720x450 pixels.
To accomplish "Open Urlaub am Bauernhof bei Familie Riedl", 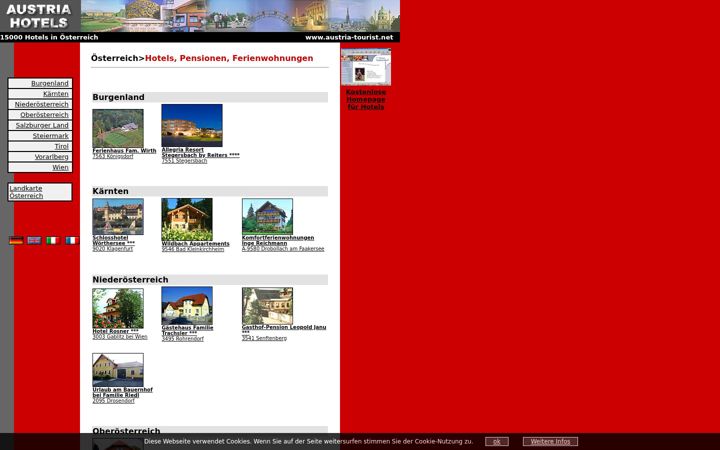I will click(x=123, y=393).
